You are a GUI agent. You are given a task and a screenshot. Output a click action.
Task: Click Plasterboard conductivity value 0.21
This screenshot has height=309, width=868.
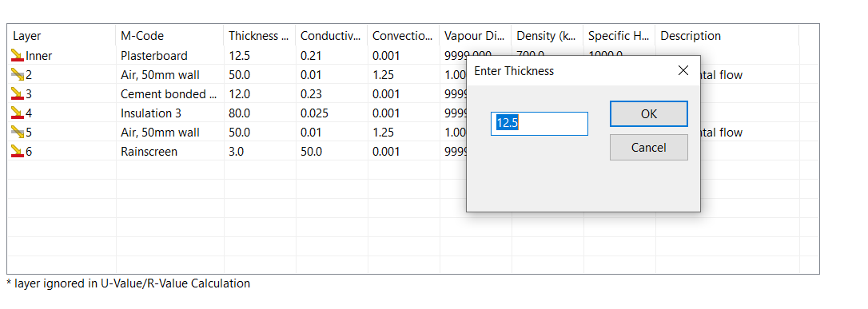point(311,56)
